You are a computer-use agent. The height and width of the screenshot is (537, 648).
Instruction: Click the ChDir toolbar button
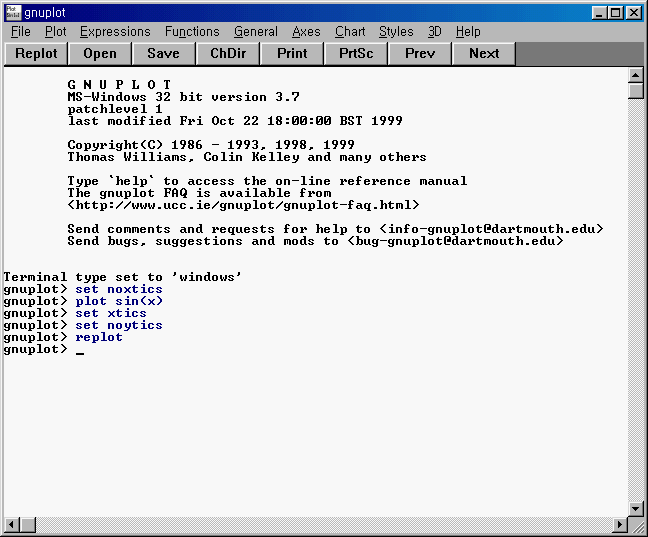click(x=228, y=54)
